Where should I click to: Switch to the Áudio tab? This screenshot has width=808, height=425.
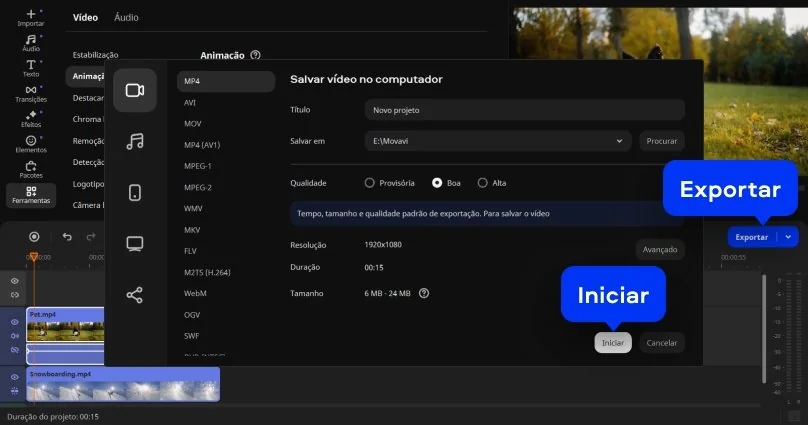click(127, 17)
